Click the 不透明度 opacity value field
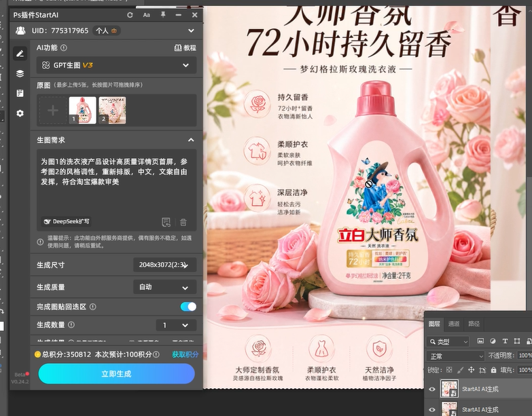Viewport: 532px width, 416px height. coord(525,356)
